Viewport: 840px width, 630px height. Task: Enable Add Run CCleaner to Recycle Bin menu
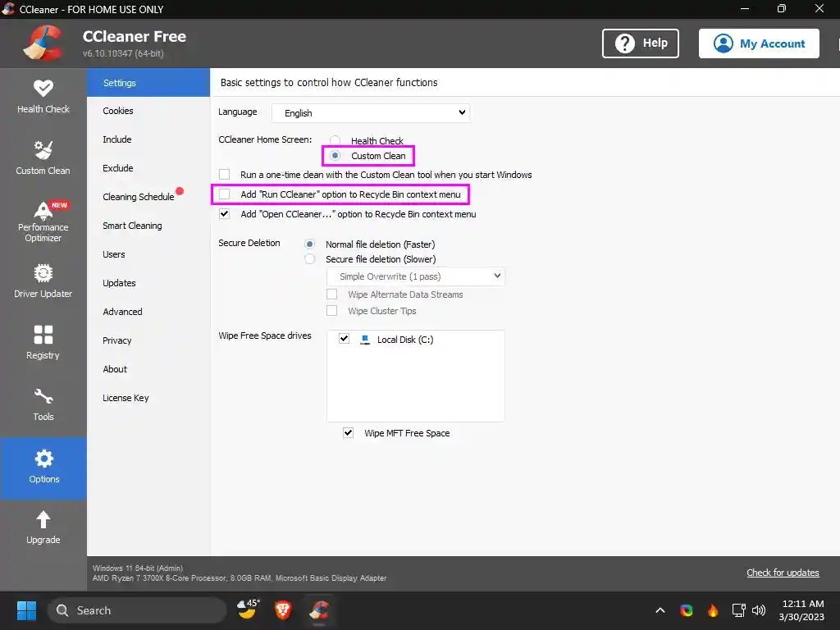click(224, 194)
